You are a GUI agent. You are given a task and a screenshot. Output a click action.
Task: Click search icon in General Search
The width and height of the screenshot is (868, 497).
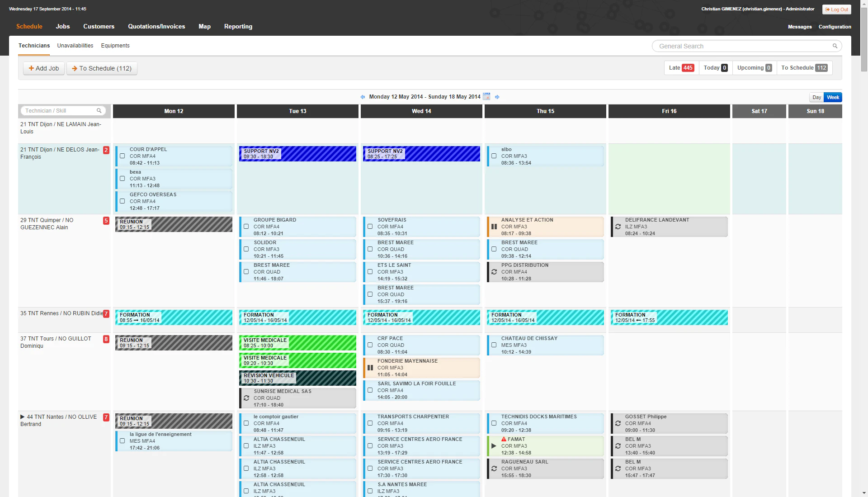835,46
